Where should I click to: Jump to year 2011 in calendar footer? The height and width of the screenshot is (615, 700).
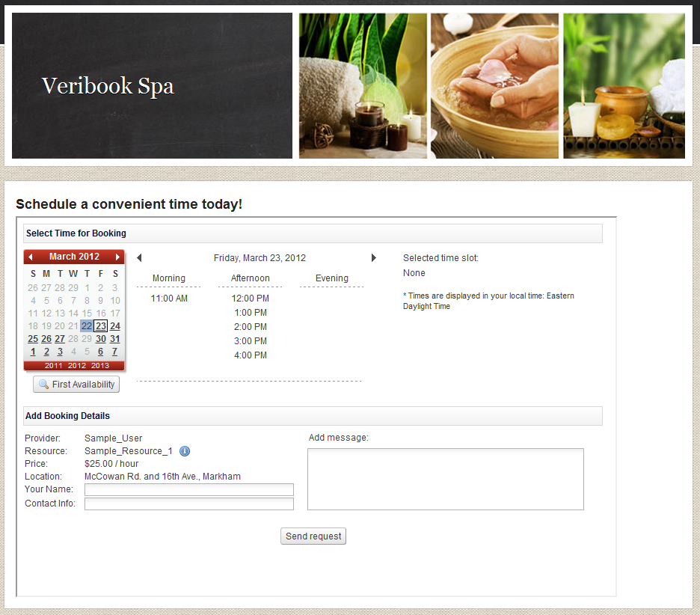coord(54,366)
